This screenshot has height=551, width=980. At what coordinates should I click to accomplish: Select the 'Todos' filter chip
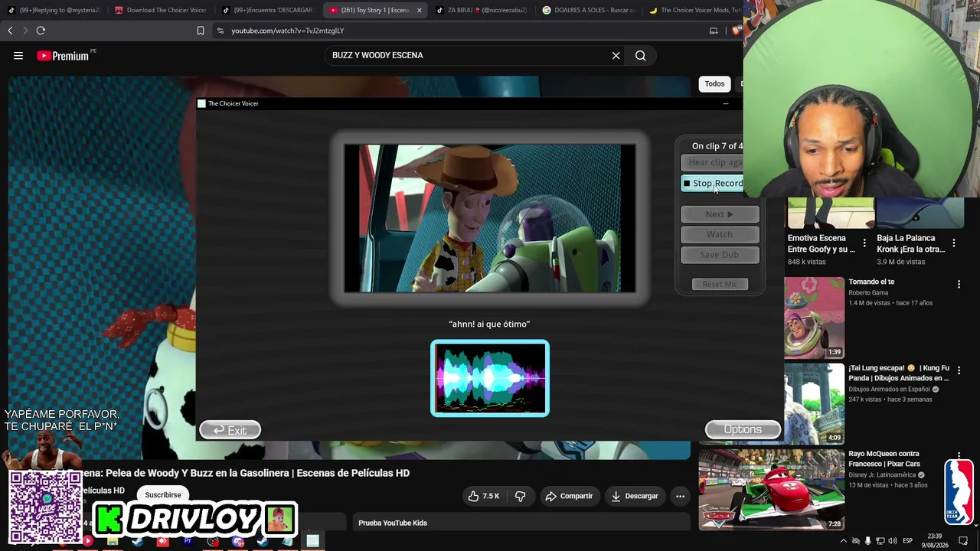click(714, 83)
